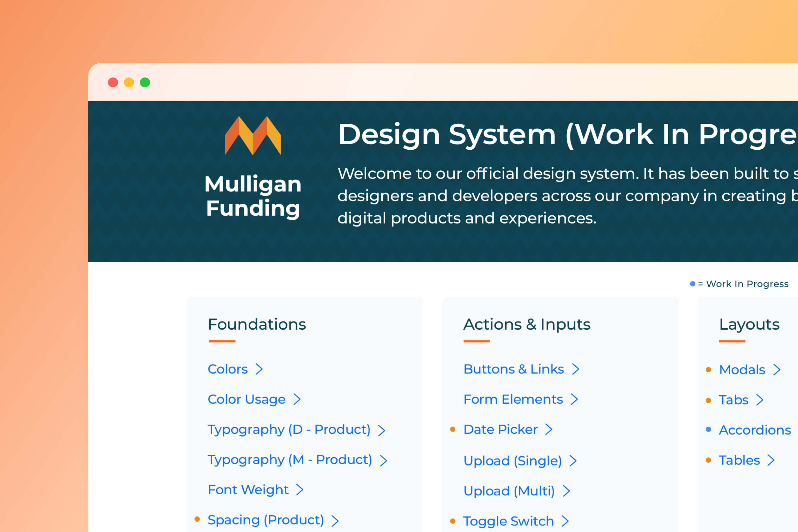Maximize window with green button

click(x=145, y=82)
